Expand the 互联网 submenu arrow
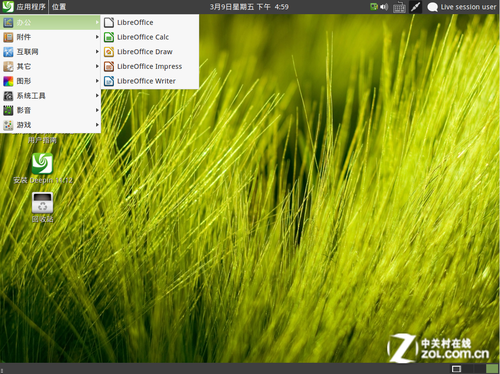Screen dimensions: 500x374 (97, 52)
